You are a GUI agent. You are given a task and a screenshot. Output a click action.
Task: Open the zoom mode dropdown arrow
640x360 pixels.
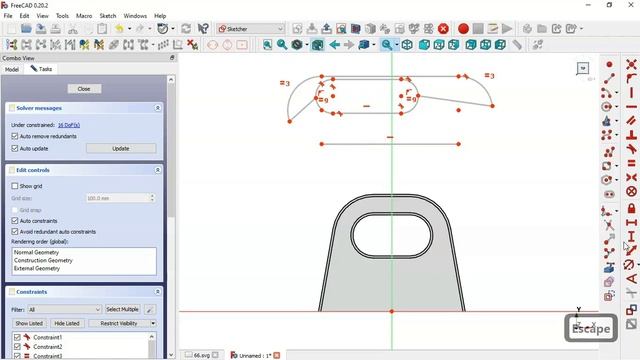(x=396, y=45)
